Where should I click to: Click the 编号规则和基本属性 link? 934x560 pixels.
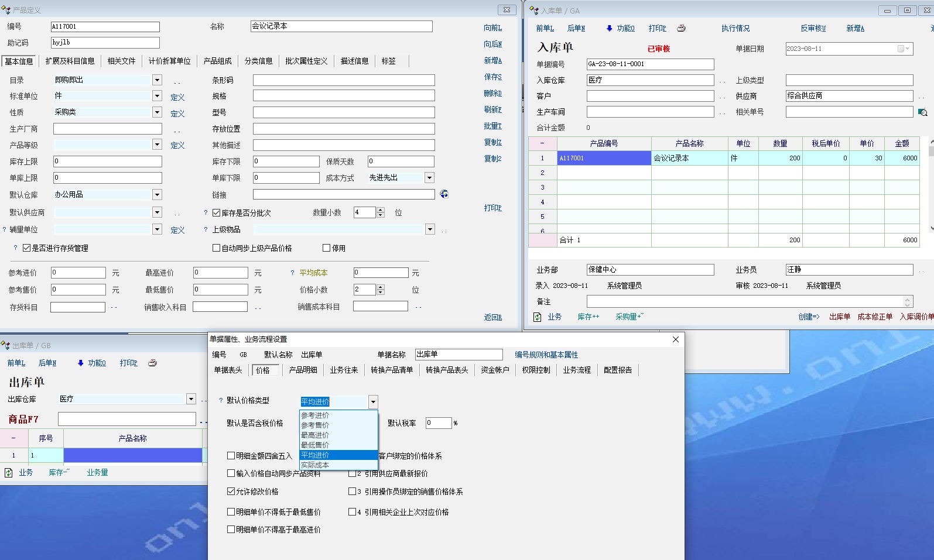coord(546,355)
